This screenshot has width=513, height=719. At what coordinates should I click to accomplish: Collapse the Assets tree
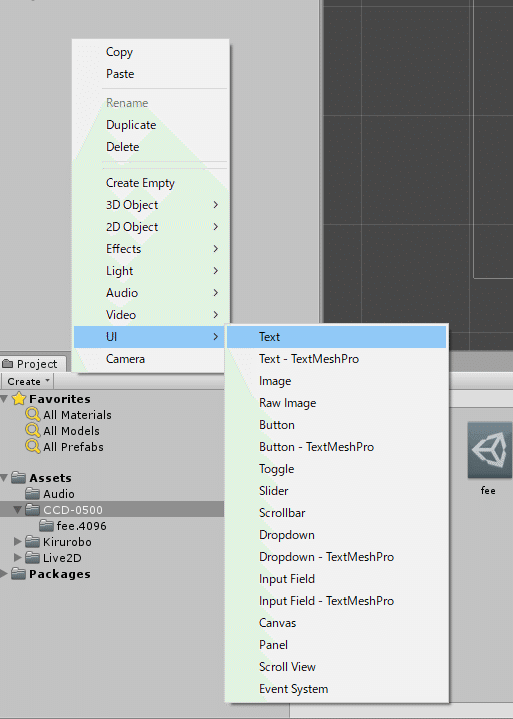pyautogui.click(x=4, y=478)
